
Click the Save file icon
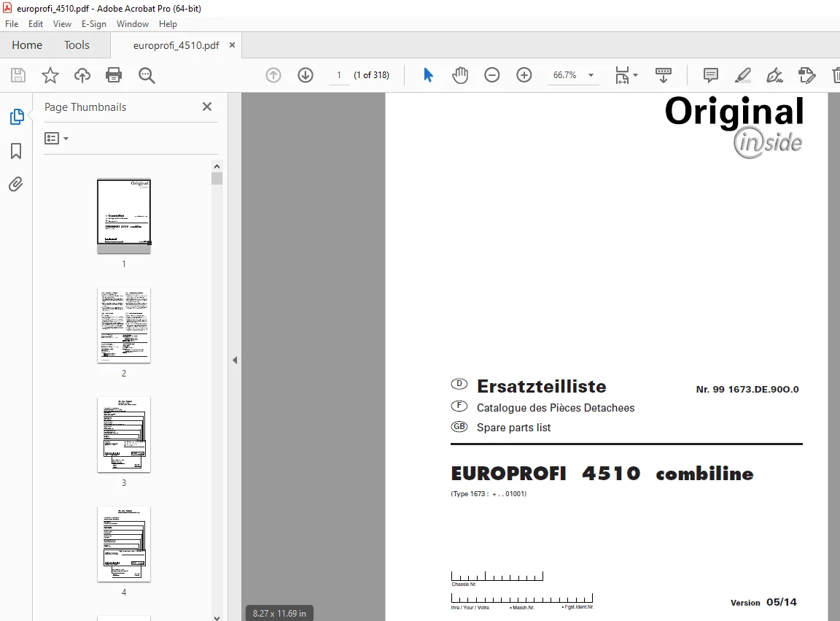point(18,75)
